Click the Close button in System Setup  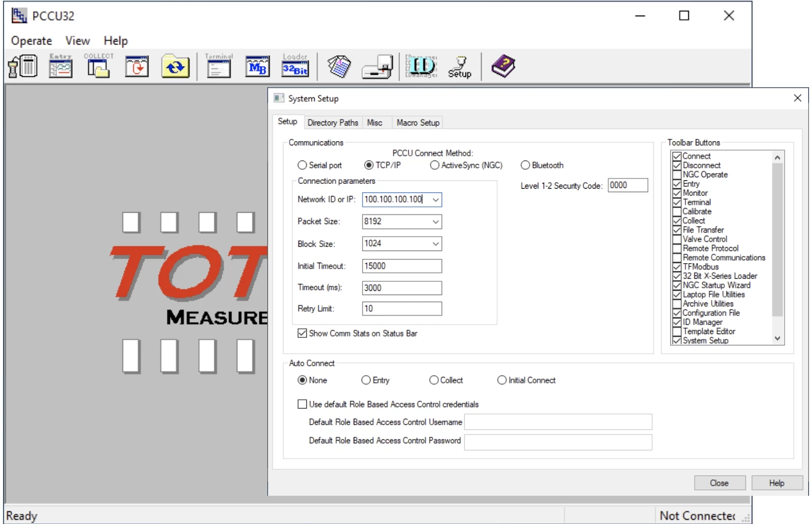719,483
